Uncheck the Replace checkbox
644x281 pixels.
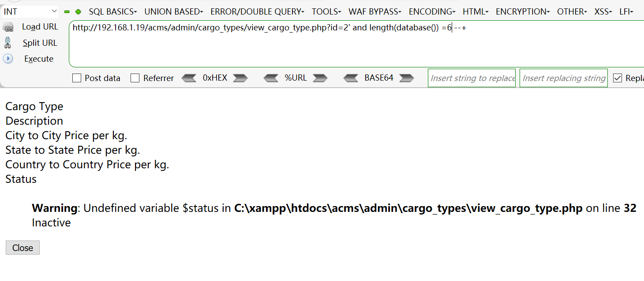point(618,78)
